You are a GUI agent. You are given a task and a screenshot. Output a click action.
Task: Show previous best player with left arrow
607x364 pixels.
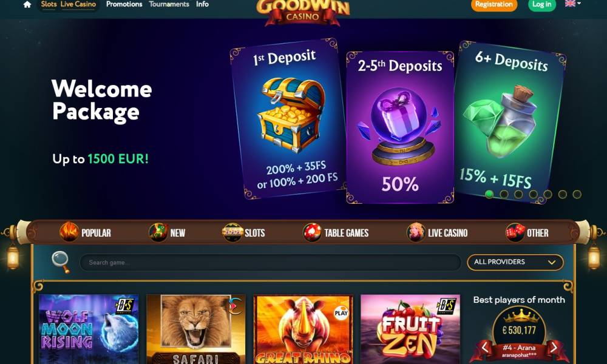[x=484, y=348]
